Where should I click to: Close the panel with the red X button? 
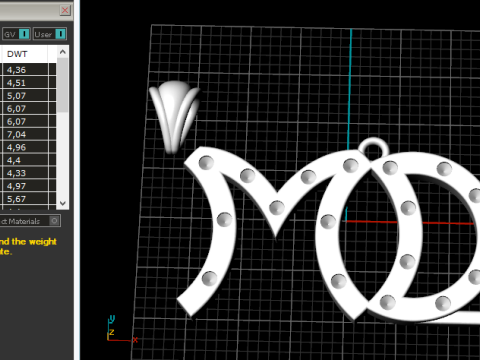pyautogui.click(x=65, y=10)
